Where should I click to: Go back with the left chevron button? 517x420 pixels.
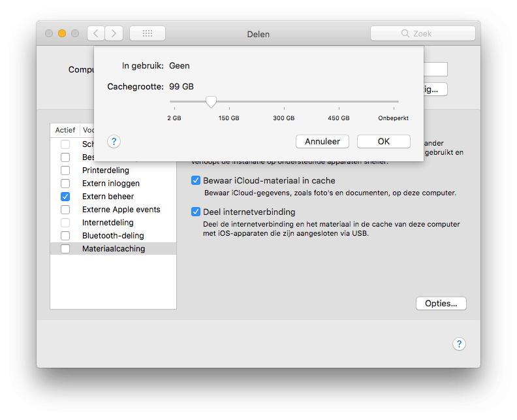tap(96, 33)
